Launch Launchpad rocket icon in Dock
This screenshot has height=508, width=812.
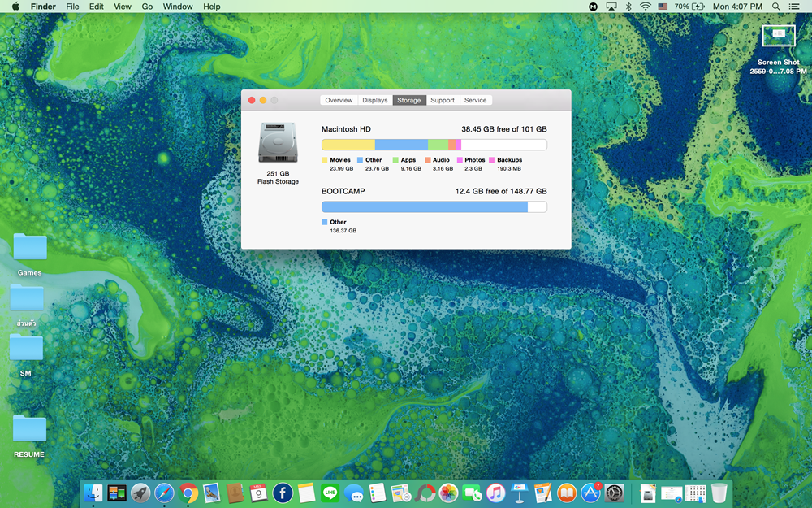140,493
